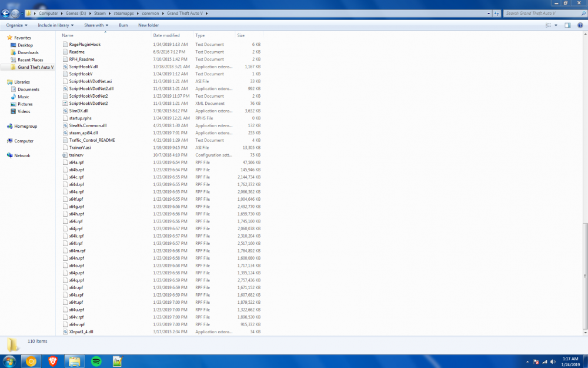The height and width of the screenshot is (368, 588).
Task: Click the Back navigation arrow
Action: click(x=5, y=14)
